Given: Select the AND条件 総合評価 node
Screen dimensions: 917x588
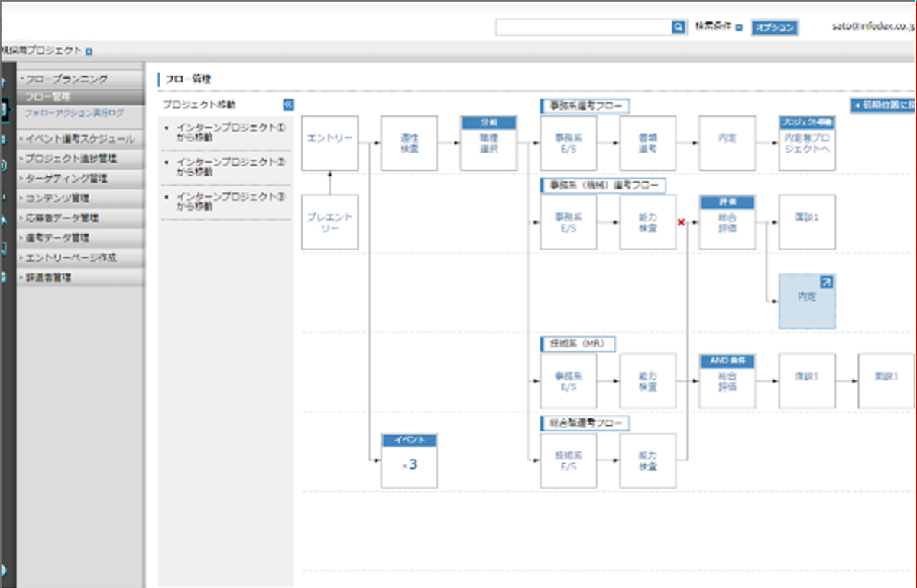Looking at the screenshot, I should click(x=727, y=381).
